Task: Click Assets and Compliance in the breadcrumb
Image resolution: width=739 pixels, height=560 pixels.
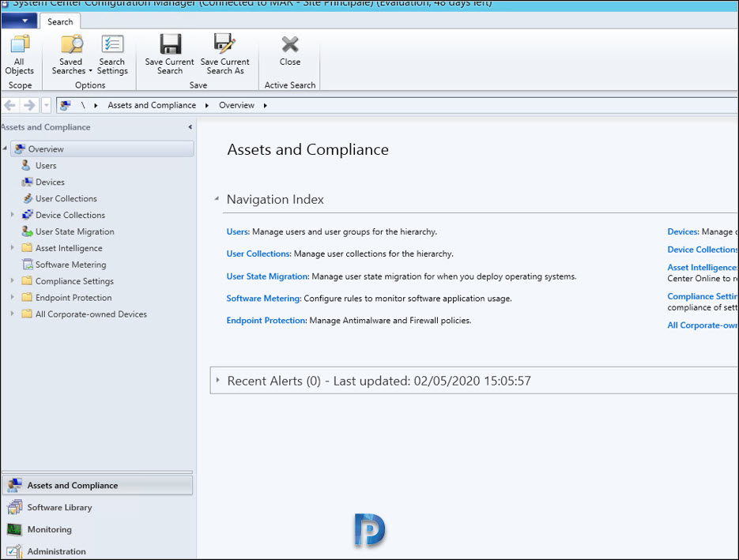Action: click(x=152, y=106)
